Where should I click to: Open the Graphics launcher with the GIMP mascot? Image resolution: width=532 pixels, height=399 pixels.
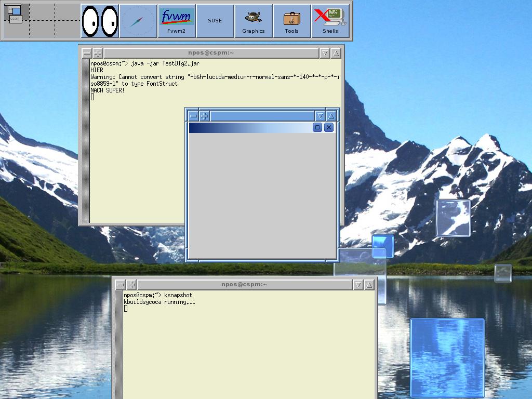click(253, 21)
